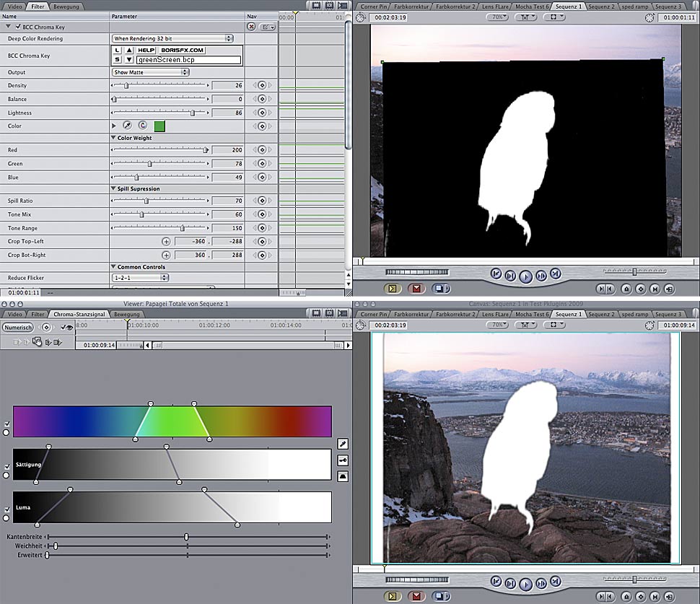This screenshot has height=604, width=700.
Task: Select the eyedropper tool beside the chroma keyer
Action: coord(343,444)
